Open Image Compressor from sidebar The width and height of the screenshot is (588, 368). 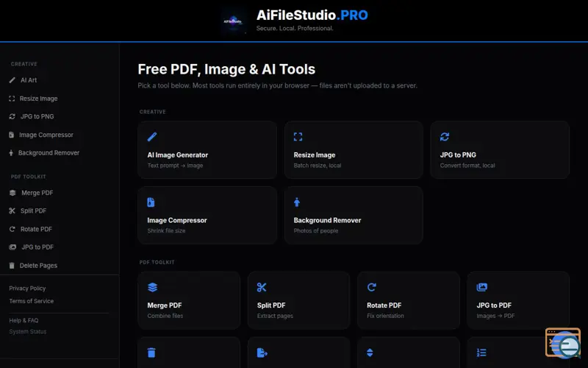(x=46, y=135)
